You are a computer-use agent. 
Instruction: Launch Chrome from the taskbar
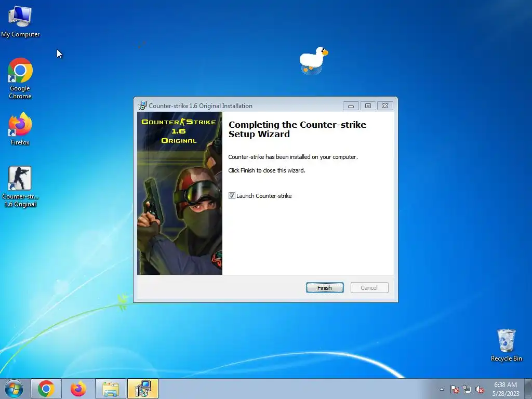pos(46,389)
